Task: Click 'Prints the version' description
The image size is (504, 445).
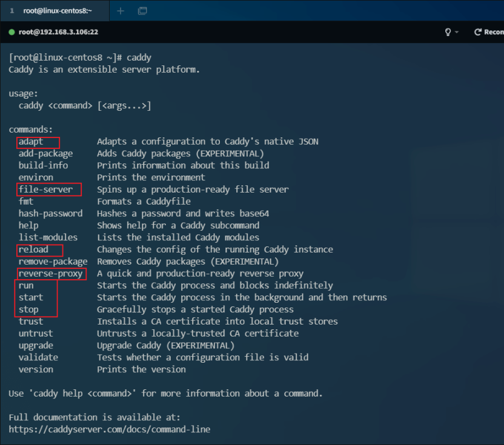Action: click(x=141, y=369)
